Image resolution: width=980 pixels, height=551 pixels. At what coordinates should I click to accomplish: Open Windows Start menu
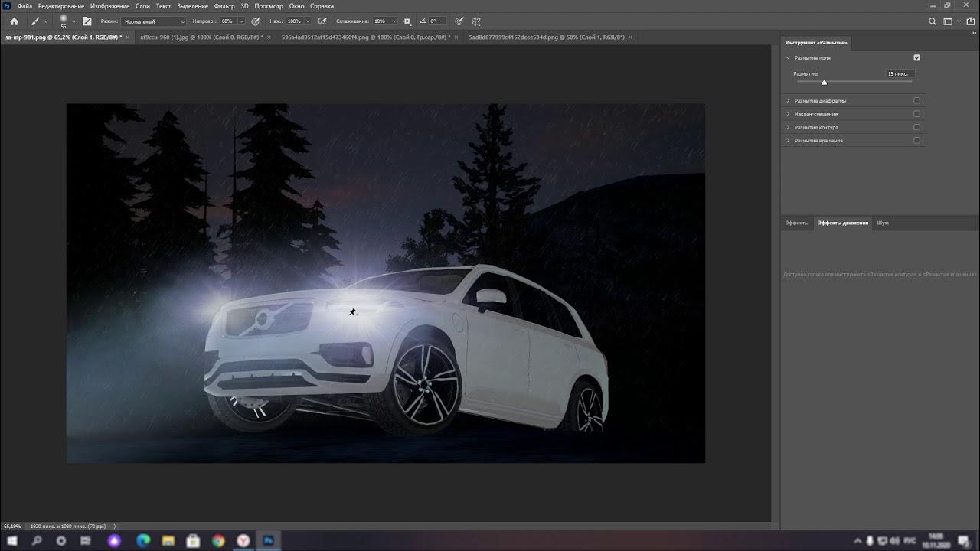(12, 540)
